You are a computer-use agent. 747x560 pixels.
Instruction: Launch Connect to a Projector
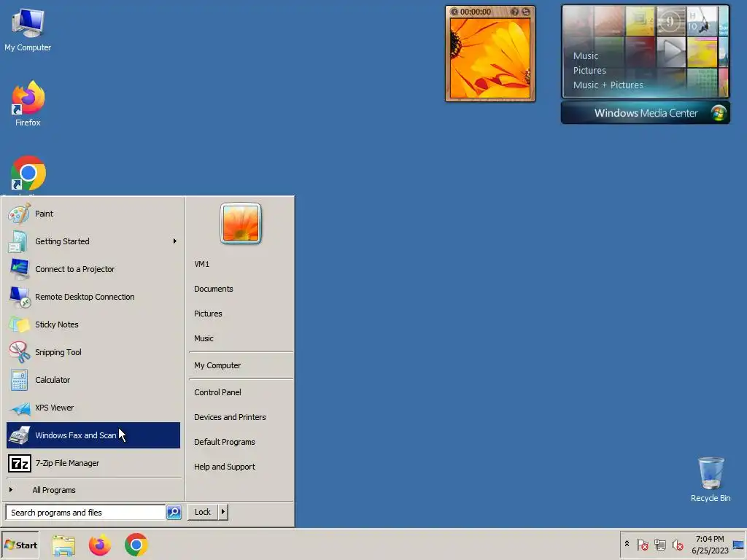tap(93, 269)
